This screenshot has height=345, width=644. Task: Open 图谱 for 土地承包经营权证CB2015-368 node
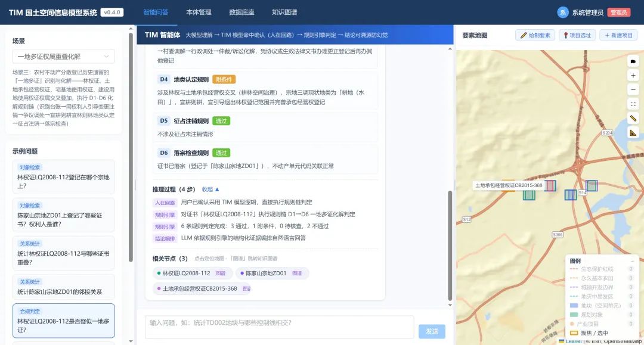coord(246,289)
